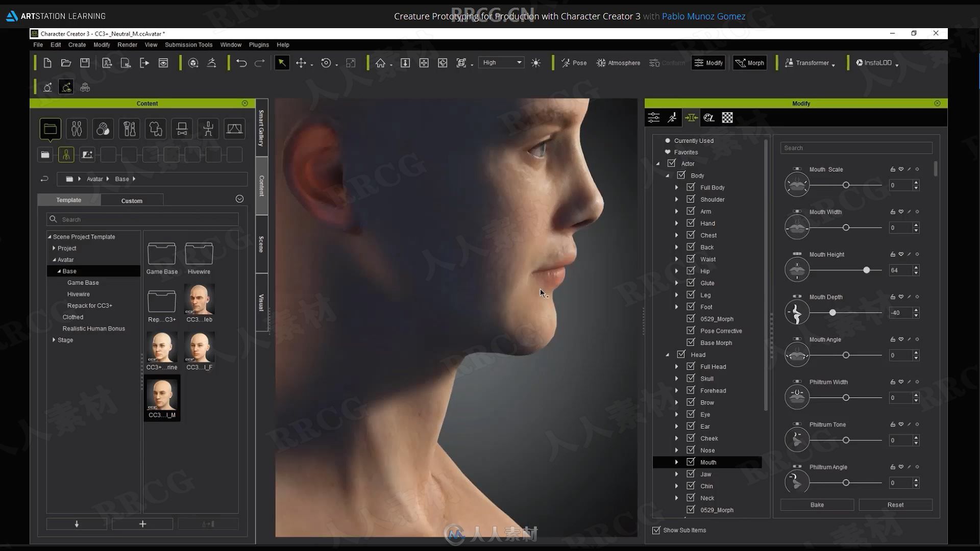Expand the Brow category in Head
Image resolution: width=980 pixels, height=551 pixels.
[677, 403]
